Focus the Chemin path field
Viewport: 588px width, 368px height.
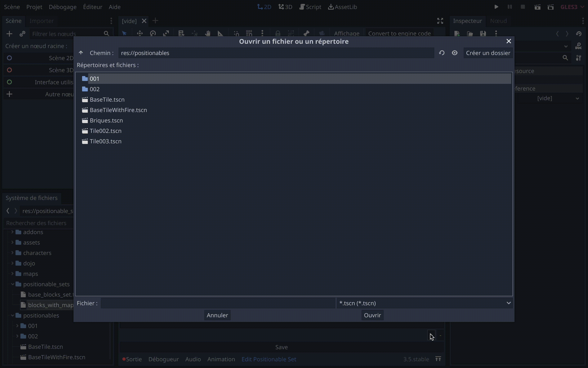(276, 53)
